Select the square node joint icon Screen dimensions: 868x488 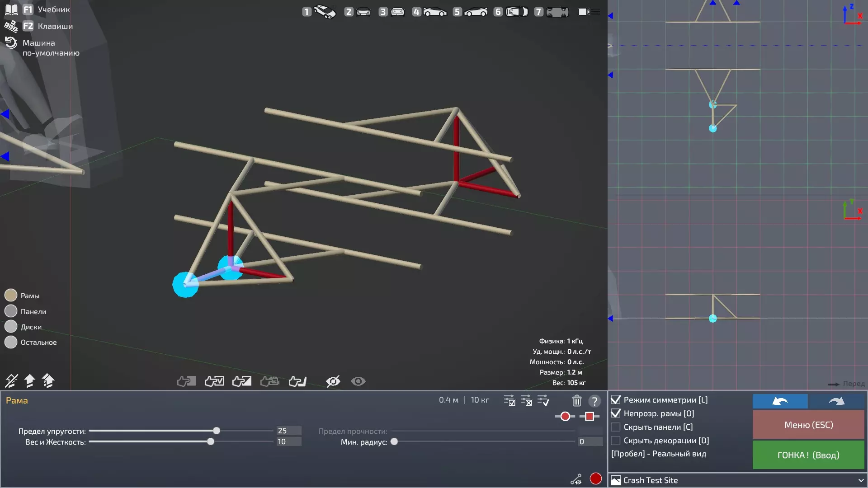589,417
